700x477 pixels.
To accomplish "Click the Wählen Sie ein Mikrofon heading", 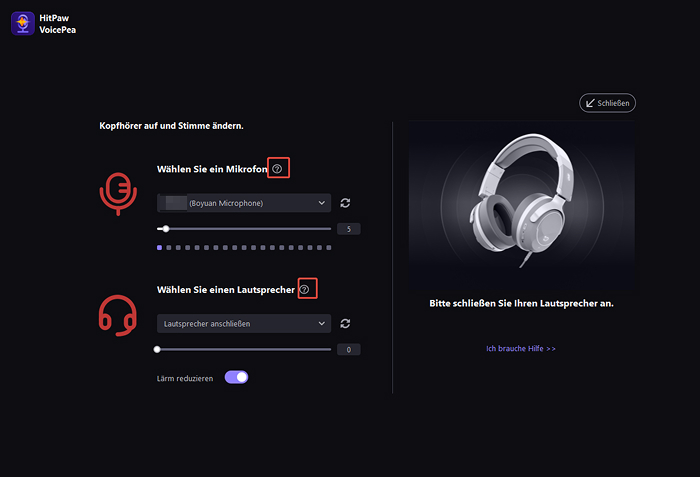I will tap(212, 169).
